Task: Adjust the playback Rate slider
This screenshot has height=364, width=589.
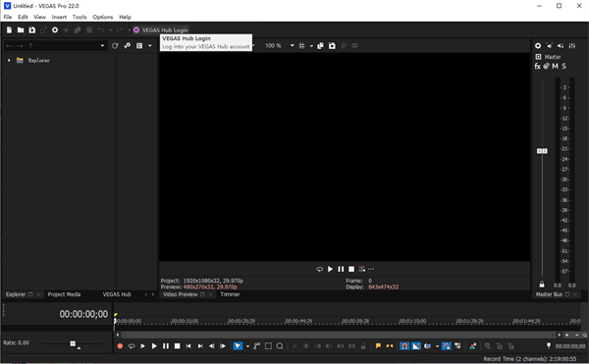Action: point(73,343)
